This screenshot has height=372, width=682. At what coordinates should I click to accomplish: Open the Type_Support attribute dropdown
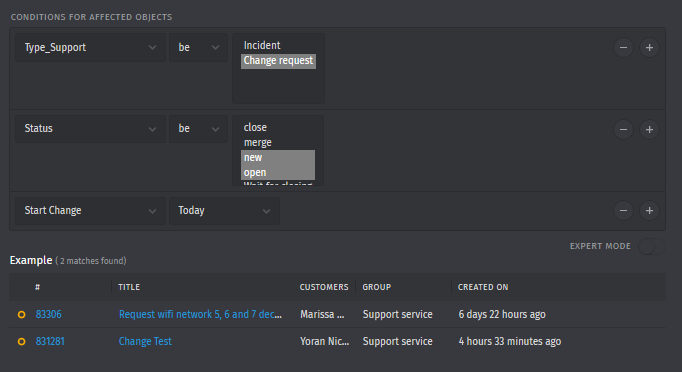90,47
